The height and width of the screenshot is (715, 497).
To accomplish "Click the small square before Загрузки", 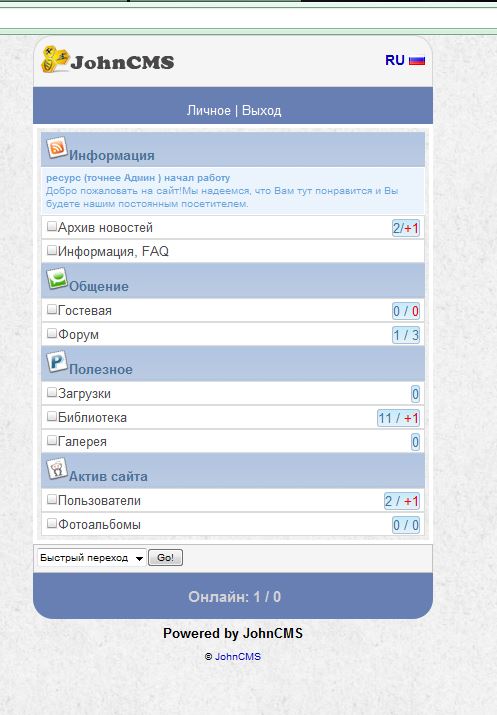I will [x=52, y=393].
